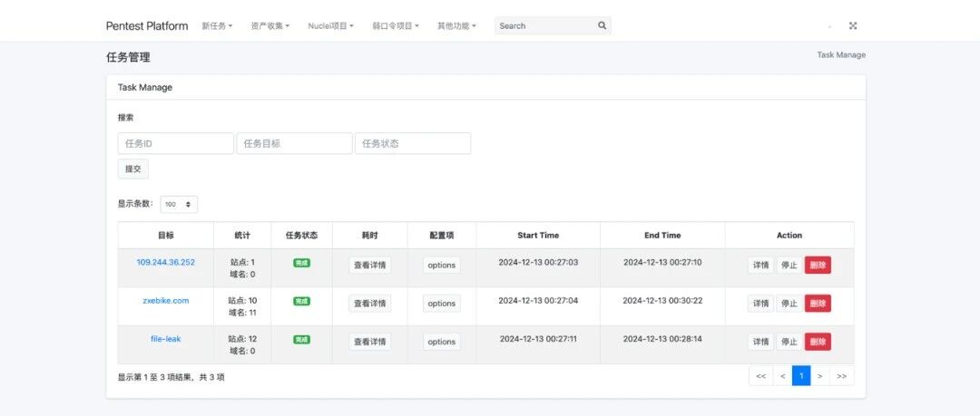This screenshot has width=980, height=416.
Task: Select page 1 in pagination
Action: click(x=801, y=376)
